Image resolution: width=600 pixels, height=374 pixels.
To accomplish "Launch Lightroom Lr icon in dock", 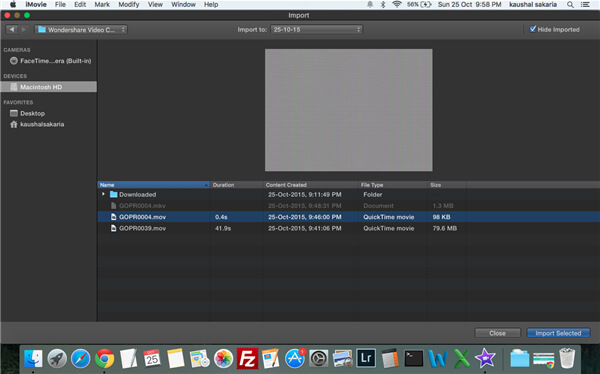I will point(366,358).
